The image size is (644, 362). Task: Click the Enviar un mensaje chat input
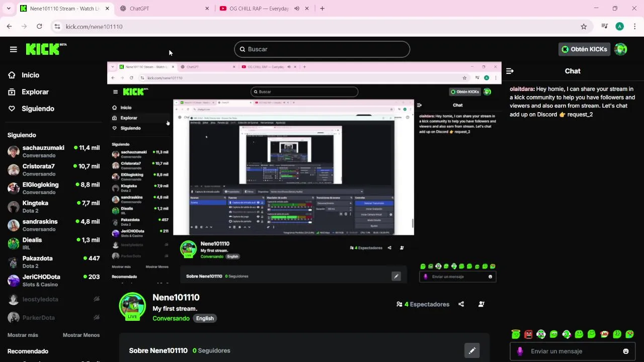(573, 351)
